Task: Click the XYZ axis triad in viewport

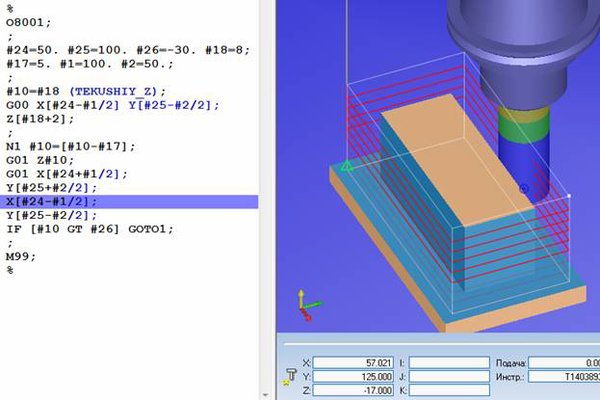Action: tap(305, 301)
